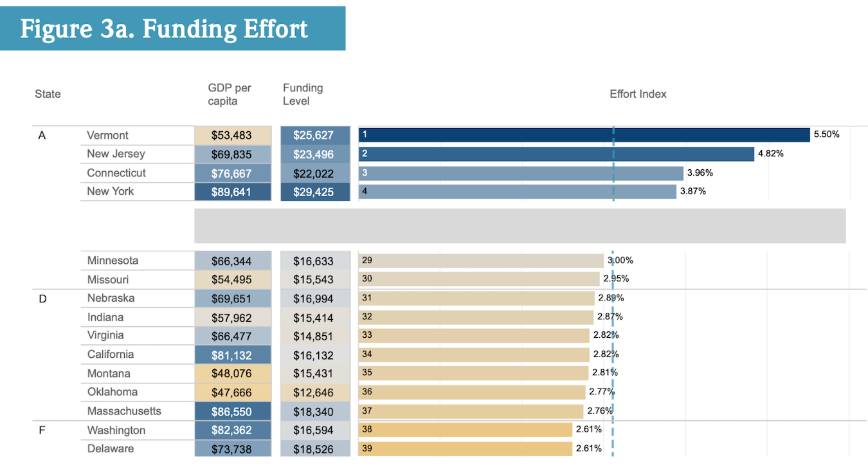868x471 pixels.
Task: Click Vermont's $53,483 GDP cell
Action: coord(231,136)
